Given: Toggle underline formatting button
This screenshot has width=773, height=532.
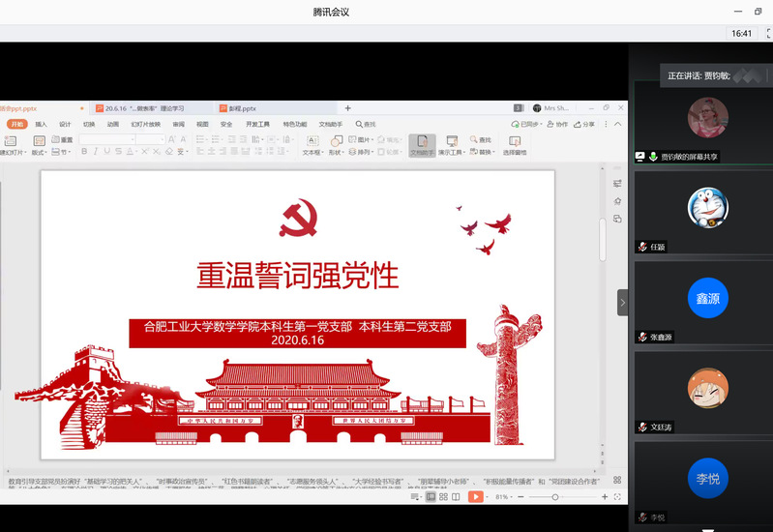Looking at the screenshot, I should (107, 152).
